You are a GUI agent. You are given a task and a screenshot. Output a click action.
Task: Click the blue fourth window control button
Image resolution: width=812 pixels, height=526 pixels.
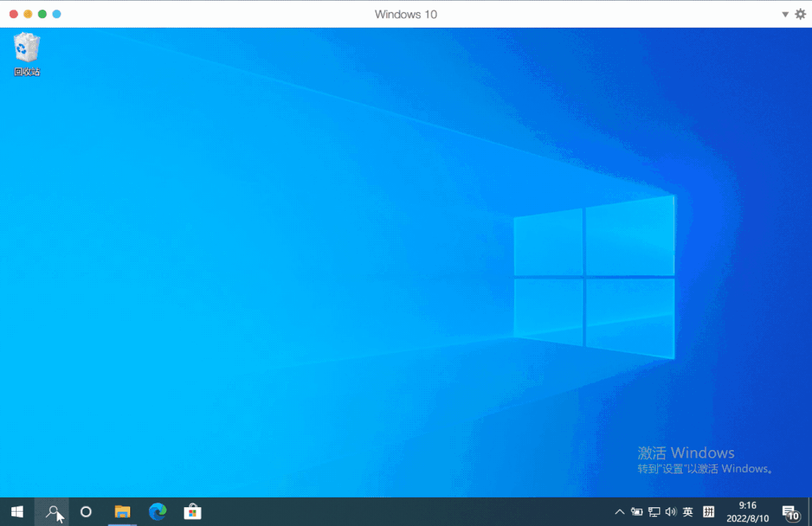[56, 14]
